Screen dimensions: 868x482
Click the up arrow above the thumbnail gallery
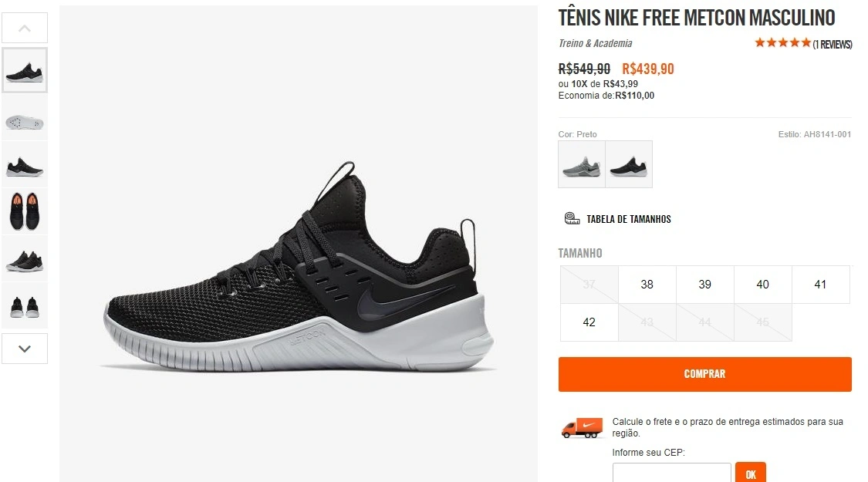click(x=25, y=27)
